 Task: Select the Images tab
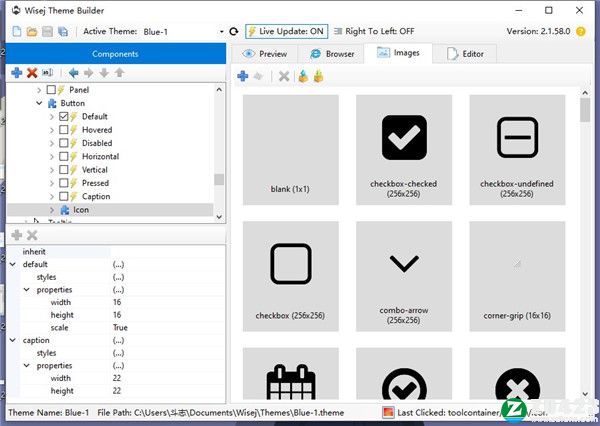pos(398,53)
